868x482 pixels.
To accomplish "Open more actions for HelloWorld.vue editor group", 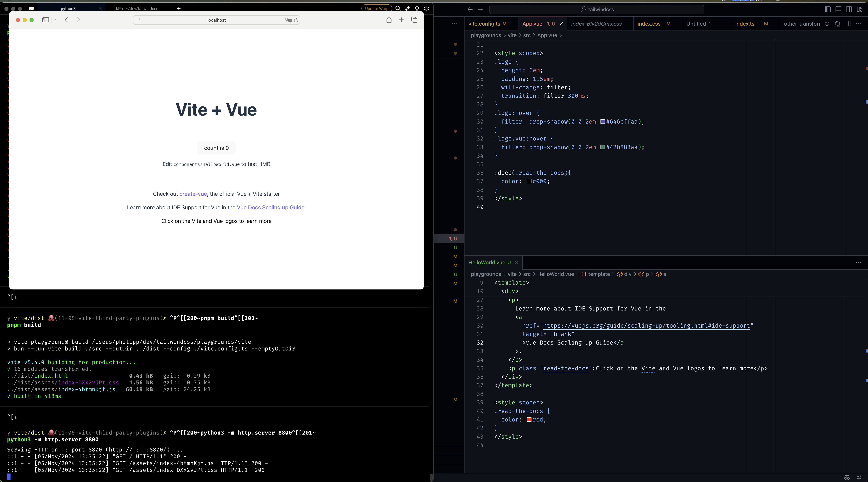I will tap(859, 262).
